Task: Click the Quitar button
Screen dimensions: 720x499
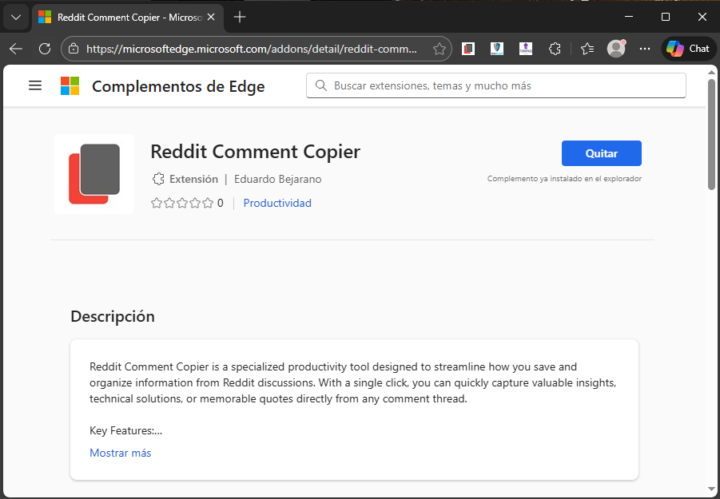Action: [602, 153]
